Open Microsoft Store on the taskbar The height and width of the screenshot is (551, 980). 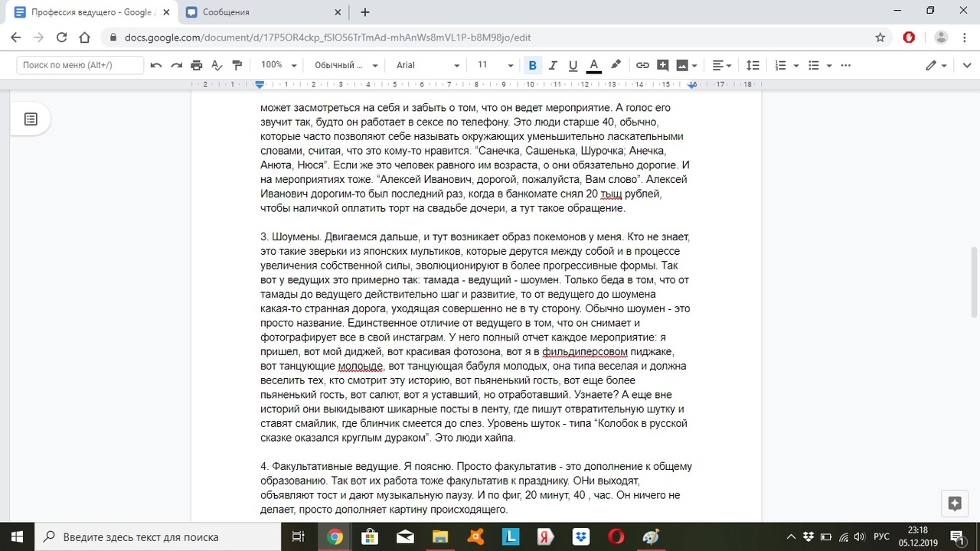(x=370, y=536)
